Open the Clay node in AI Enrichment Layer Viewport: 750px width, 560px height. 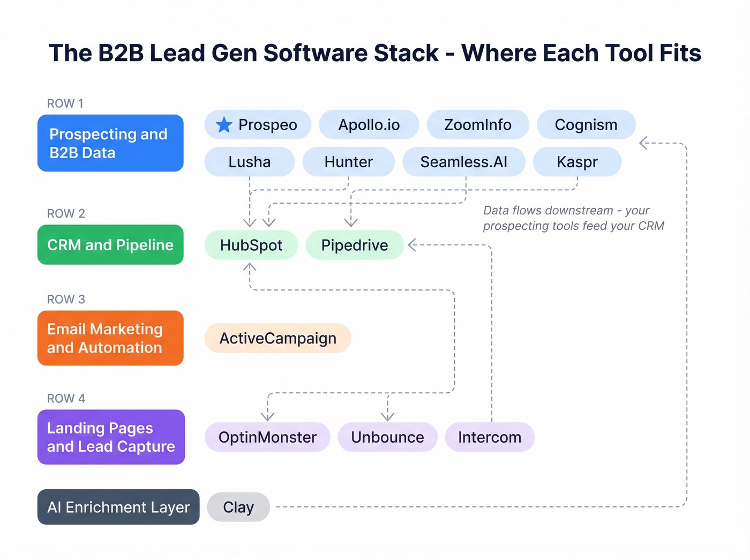pos(238,507)
